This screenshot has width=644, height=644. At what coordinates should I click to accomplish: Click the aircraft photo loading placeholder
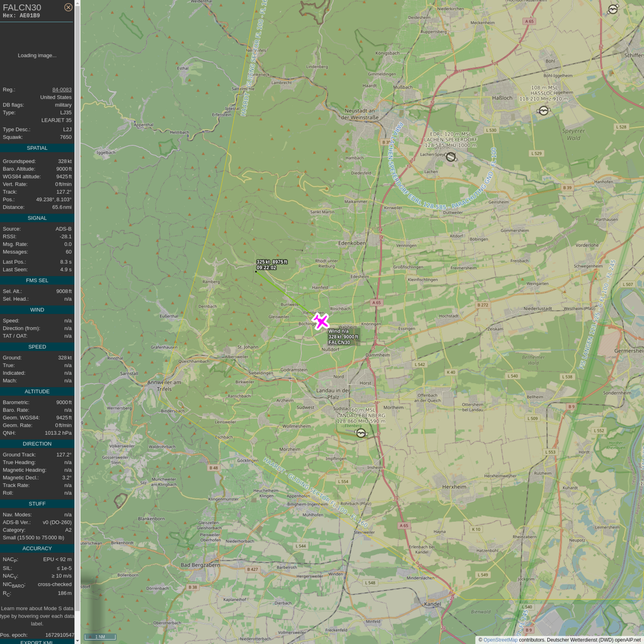click(37, 55)
